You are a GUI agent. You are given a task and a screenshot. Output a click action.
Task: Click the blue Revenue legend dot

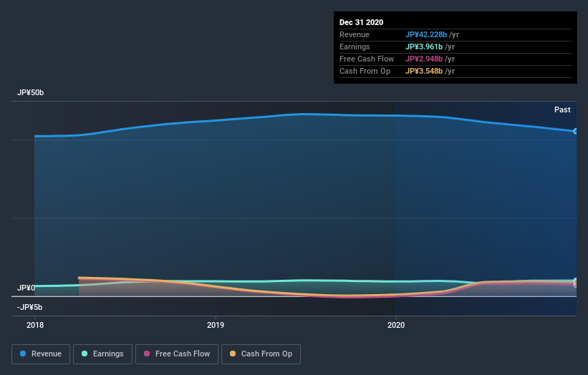[23, 354]
